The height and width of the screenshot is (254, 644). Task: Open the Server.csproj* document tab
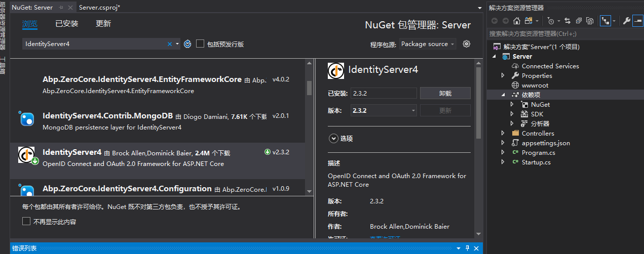click(x=99, y=8)
